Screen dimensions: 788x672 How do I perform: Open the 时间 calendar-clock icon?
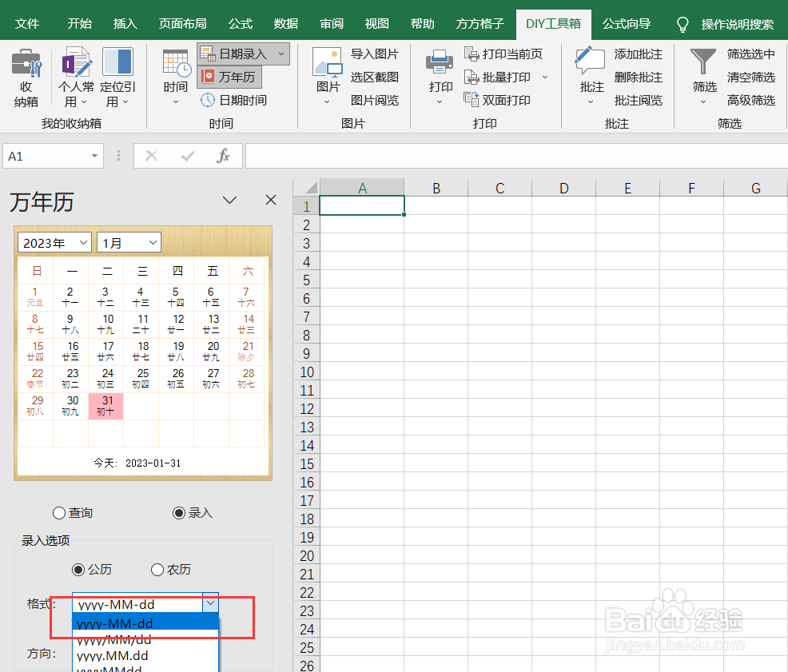pyautogui.click(x=177, y=64)
